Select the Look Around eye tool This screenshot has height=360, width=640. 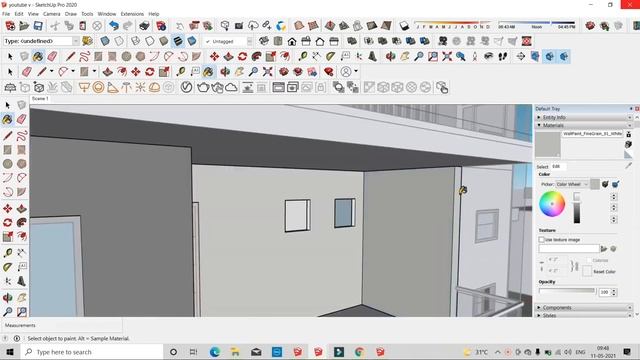click(x=489, y=56)
